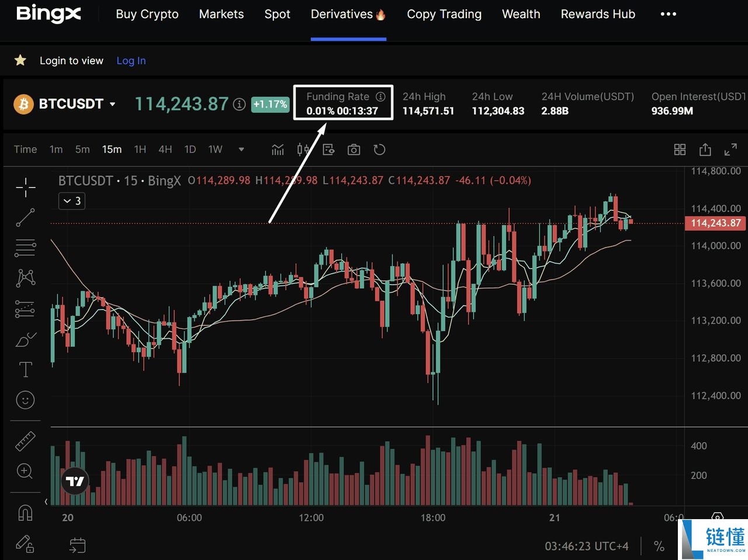Viewport: 748px width, 560px height.
Task: Expand more timeframe options arrow
Action: tap(241, 149)
